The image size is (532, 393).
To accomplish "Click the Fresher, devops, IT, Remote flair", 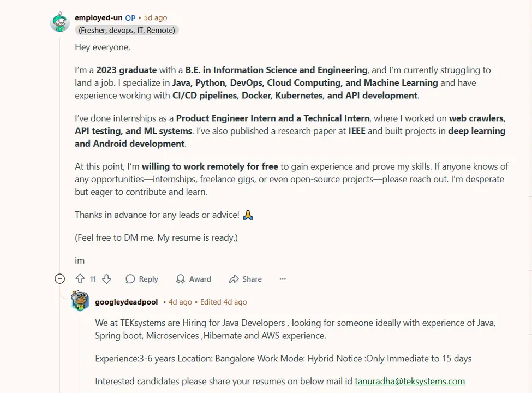I will point(127,31).
